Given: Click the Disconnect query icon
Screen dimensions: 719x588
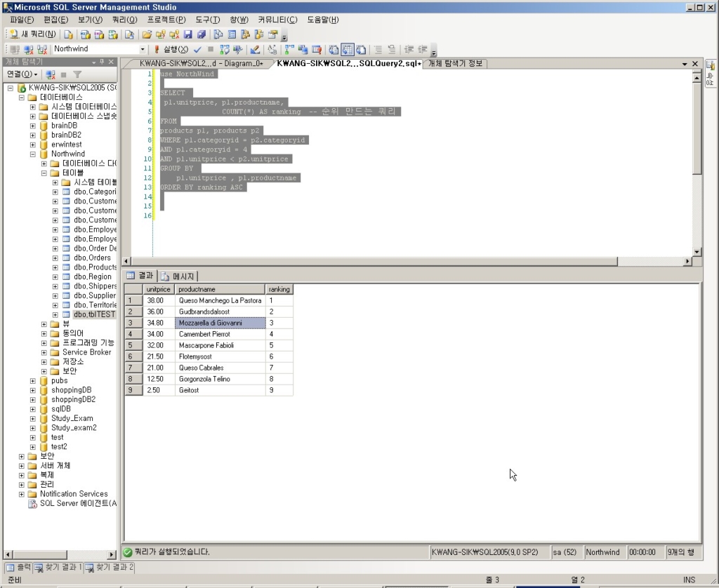Looking at the screenshot, I should (28, 49).
